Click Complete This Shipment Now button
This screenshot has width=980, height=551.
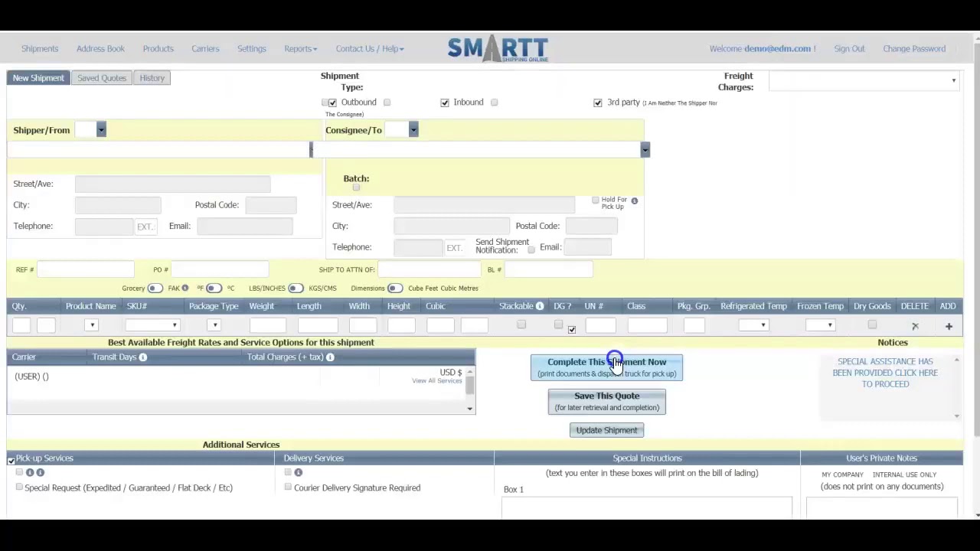coord(606,367)
